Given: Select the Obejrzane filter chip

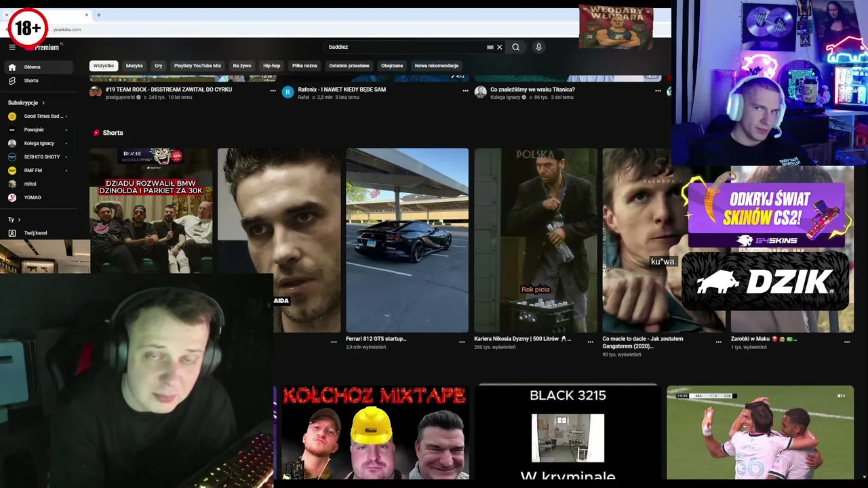Looking at the screenshot, I should [392, 66].
